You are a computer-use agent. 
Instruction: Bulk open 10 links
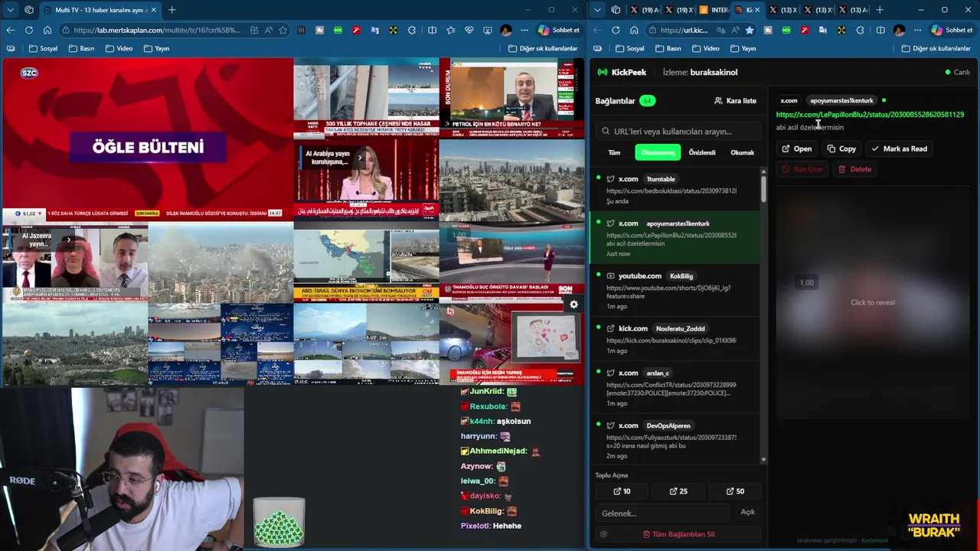[622, 491]
